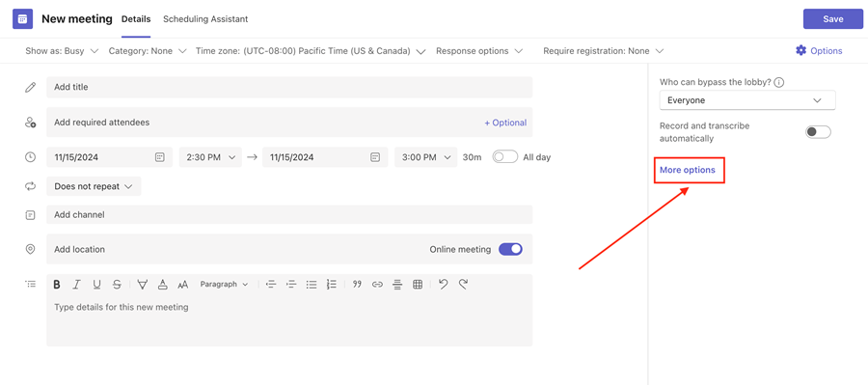Click the Add title field
The width and height of the screenshot is (868, 385).
click(x=289, y=87)
